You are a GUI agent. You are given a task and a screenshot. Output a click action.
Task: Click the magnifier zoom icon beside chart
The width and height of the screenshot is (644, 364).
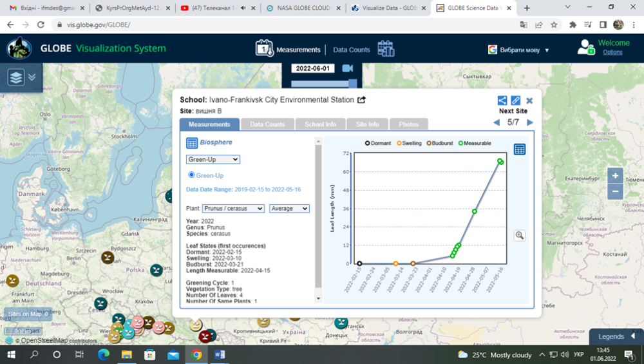520,236
